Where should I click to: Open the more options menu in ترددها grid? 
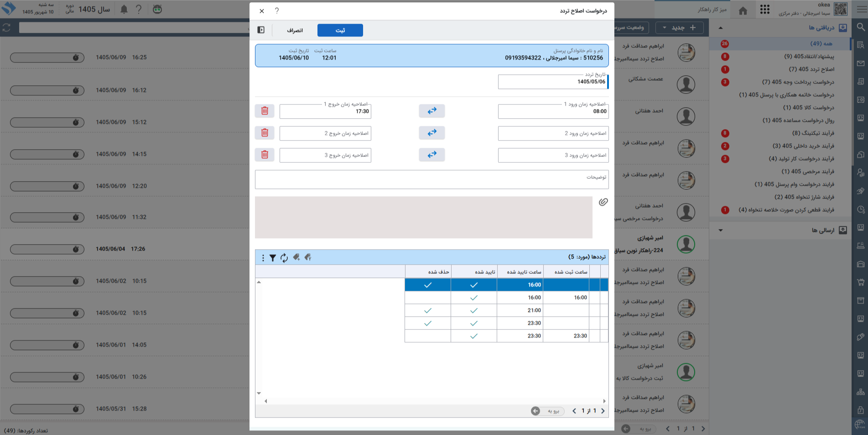263,258
